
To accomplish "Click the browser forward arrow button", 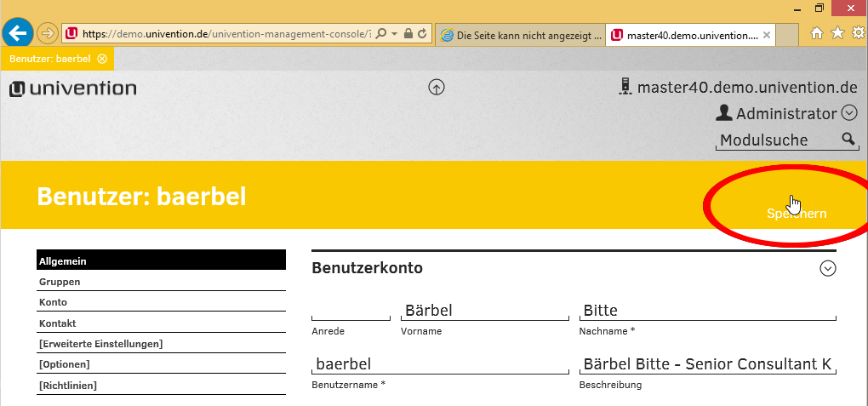I will point(48,34).
